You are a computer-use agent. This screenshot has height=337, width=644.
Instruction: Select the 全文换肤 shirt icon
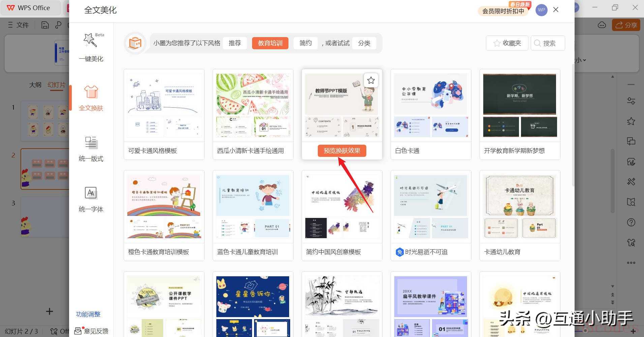91,92
